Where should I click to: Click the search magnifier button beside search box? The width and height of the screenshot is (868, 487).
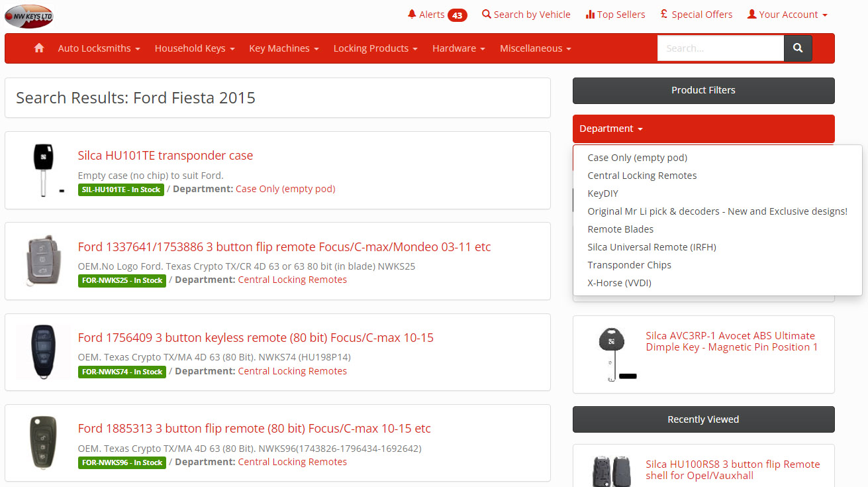tap(798, 48)
